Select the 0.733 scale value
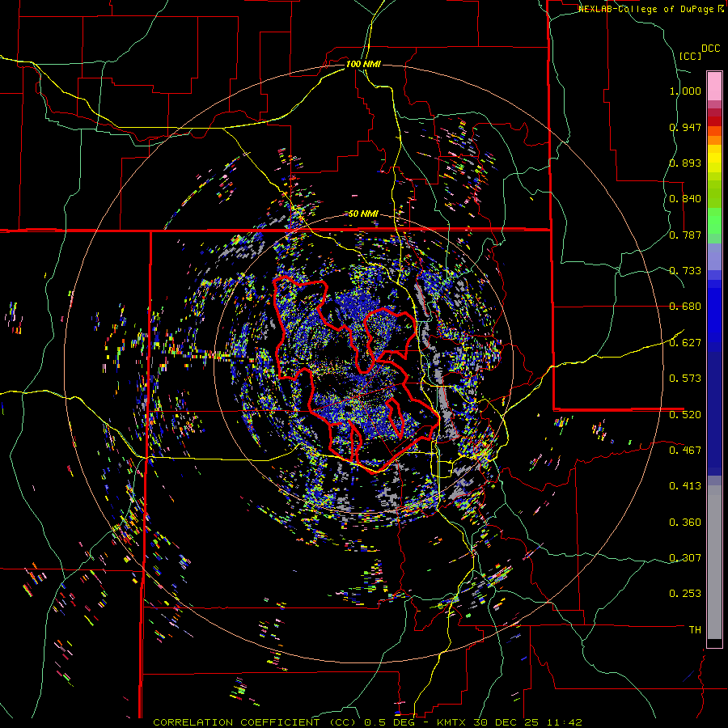 (x=685, y=271)
